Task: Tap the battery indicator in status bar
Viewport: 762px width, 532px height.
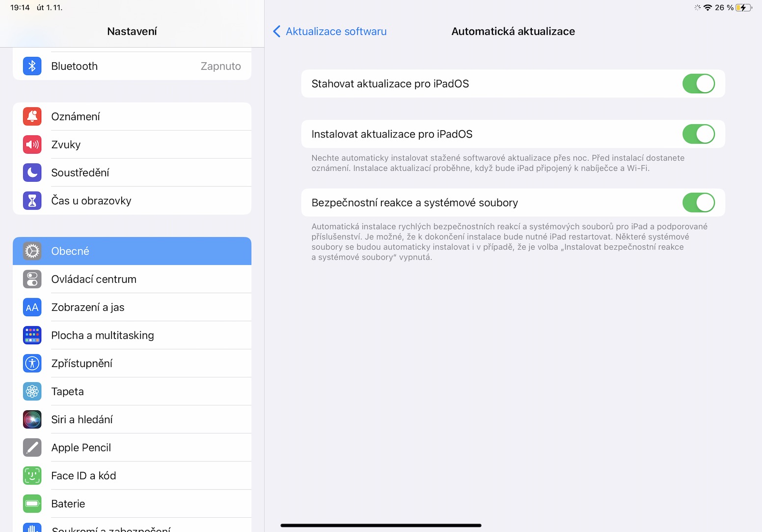Action: click(743, 7)
